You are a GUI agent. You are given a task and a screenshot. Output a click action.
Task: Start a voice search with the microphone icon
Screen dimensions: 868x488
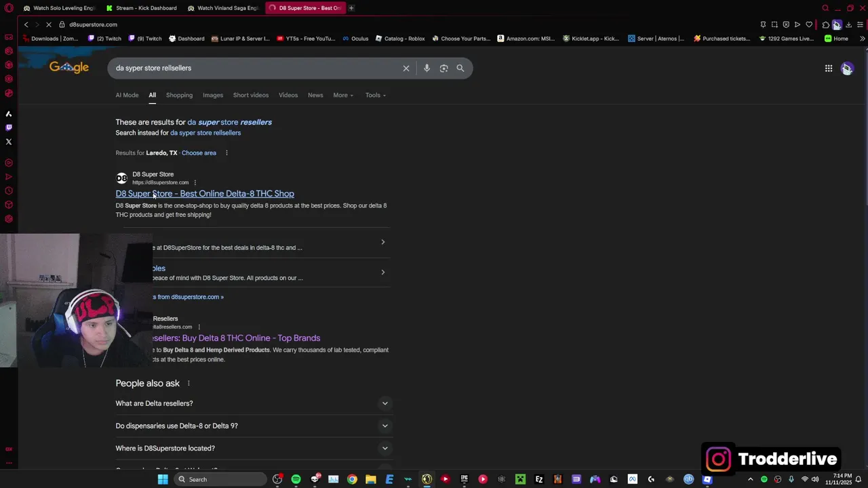coord(427,68)
